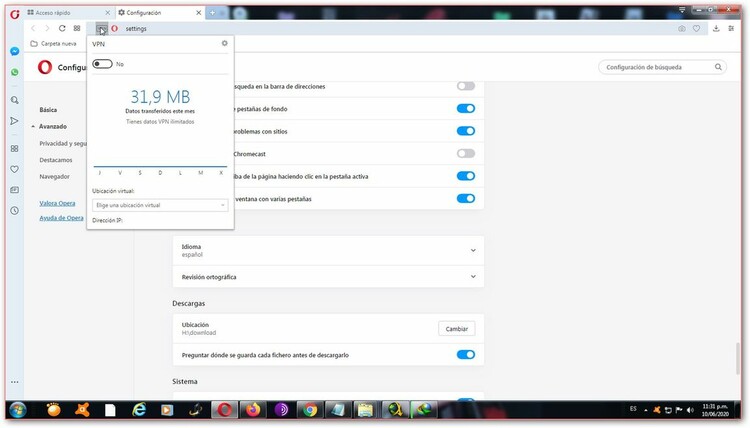
Task: Expand the Idioma section chevron
Action: [x=473, y=250]
